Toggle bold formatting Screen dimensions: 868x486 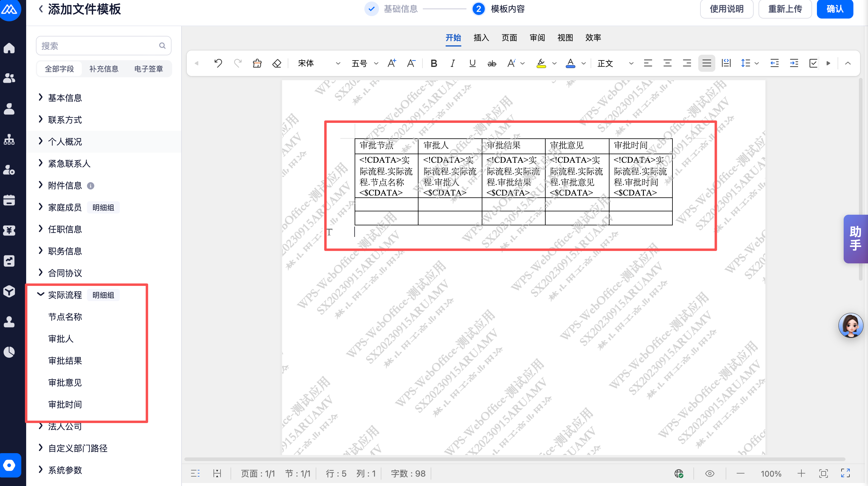(434, 63)
